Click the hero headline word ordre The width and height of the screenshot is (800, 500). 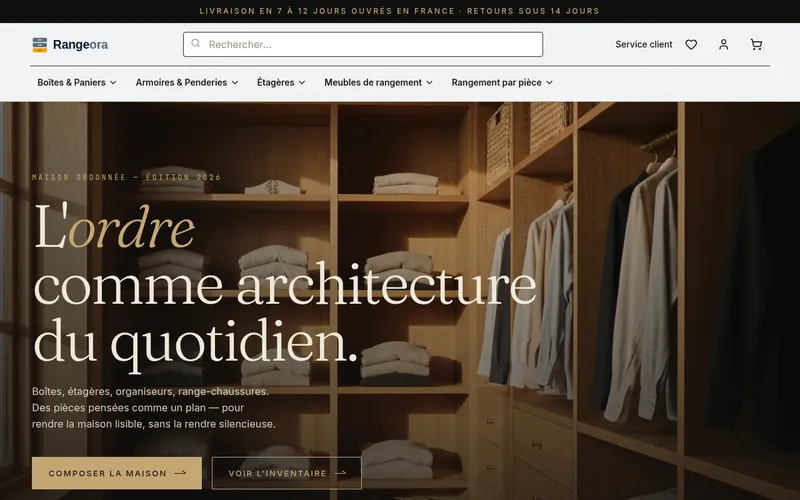[x=132, y=229]
